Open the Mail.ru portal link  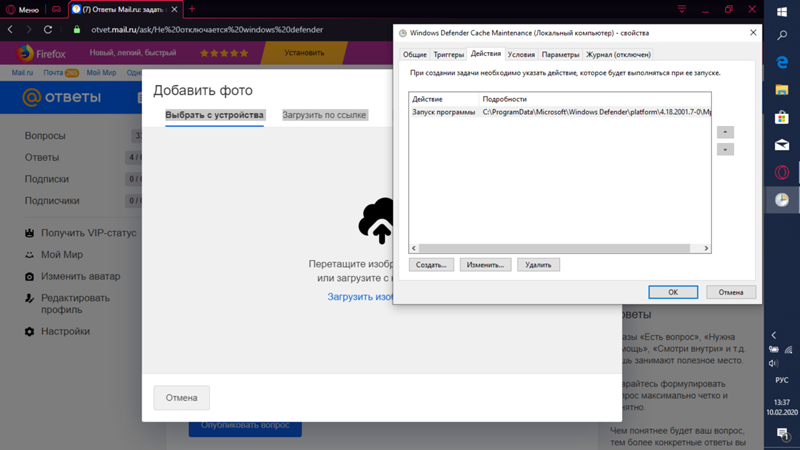coord(22,72)
